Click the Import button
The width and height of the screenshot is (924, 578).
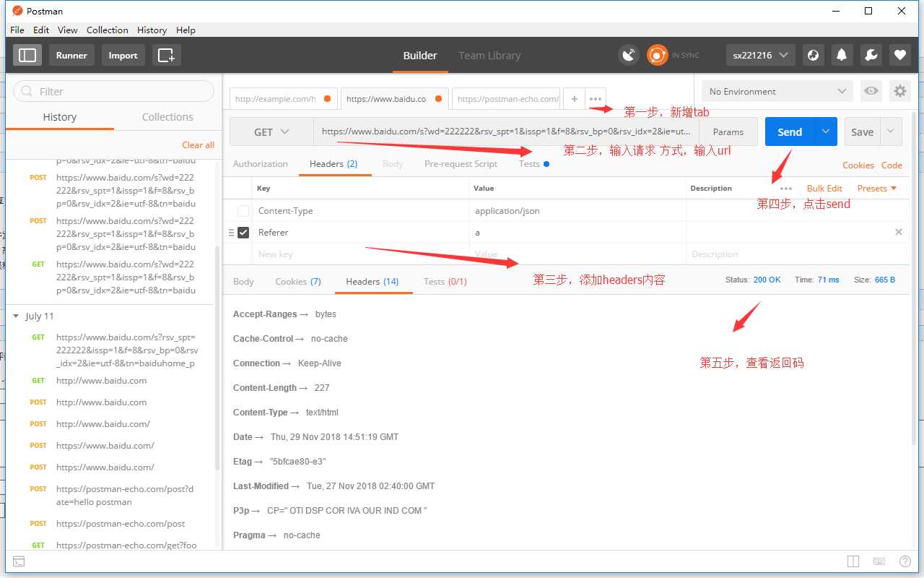pyautogui.click(x=123, y=55)
